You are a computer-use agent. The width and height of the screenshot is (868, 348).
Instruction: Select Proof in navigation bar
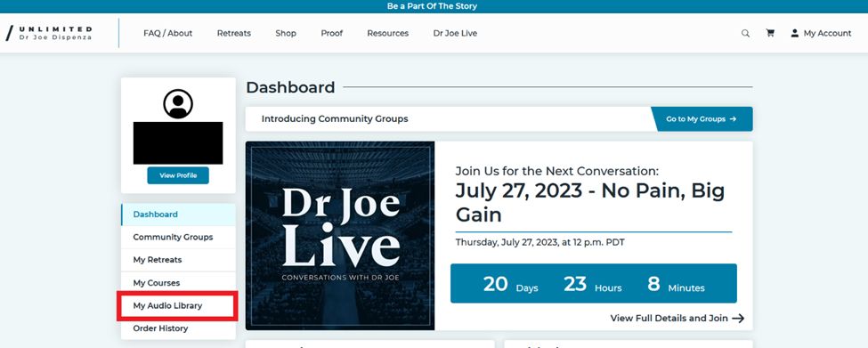pyautogui.click(x=331, y=33)
